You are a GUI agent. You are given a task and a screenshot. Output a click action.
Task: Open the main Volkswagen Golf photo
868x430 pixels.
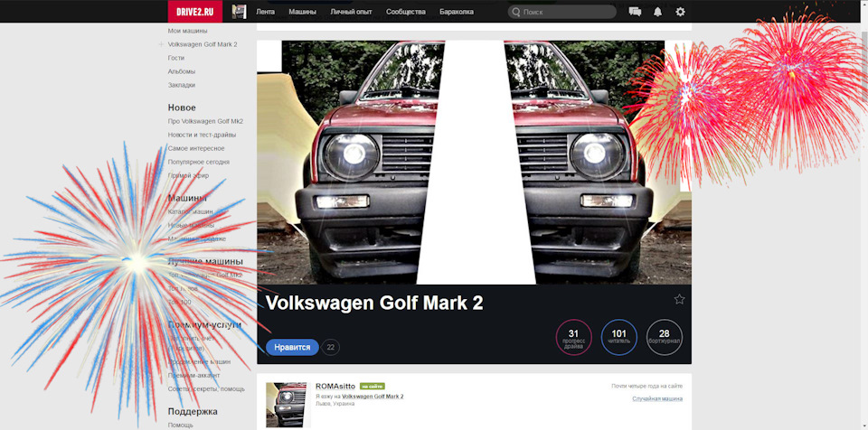(x=474, y=162)
